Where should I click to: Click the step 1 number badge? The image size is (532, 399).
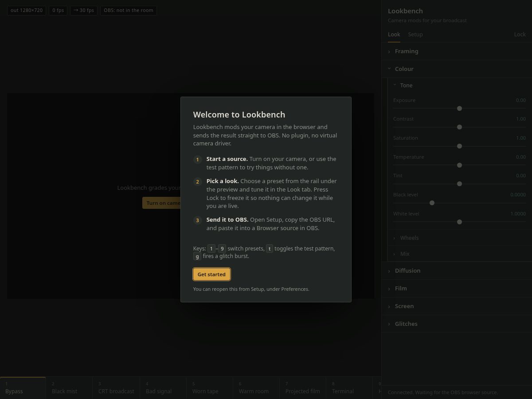(198, 160)
